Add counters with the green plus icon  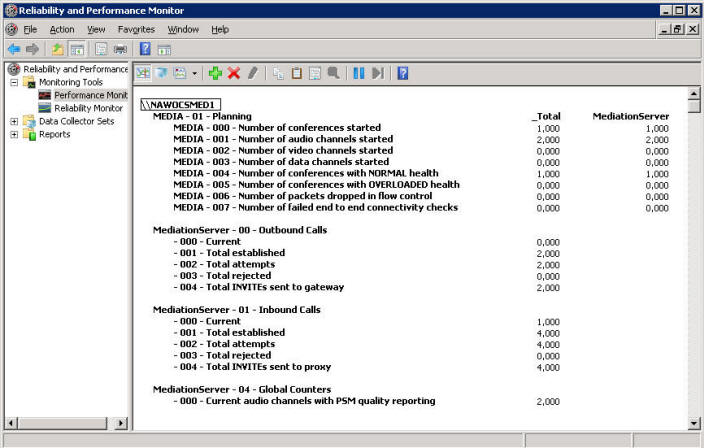click(216, 73)
